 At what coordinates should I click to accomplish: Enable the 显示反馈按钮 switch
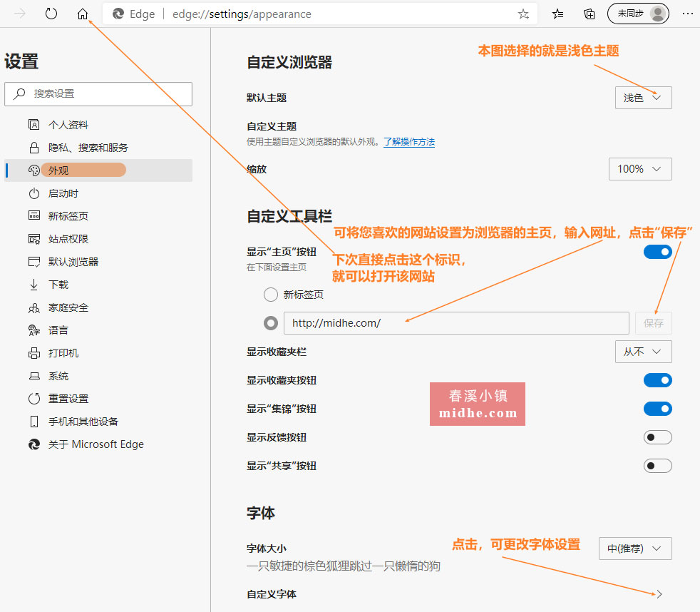click(x=658, y=437)
